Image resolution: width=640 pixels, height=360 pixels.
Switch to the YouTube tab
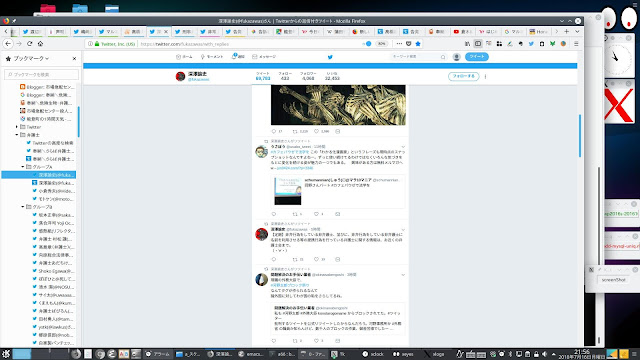[x=462, y=31]
